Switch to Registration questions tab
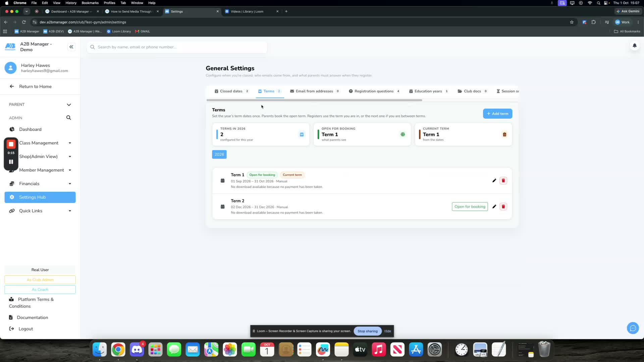 374,91
